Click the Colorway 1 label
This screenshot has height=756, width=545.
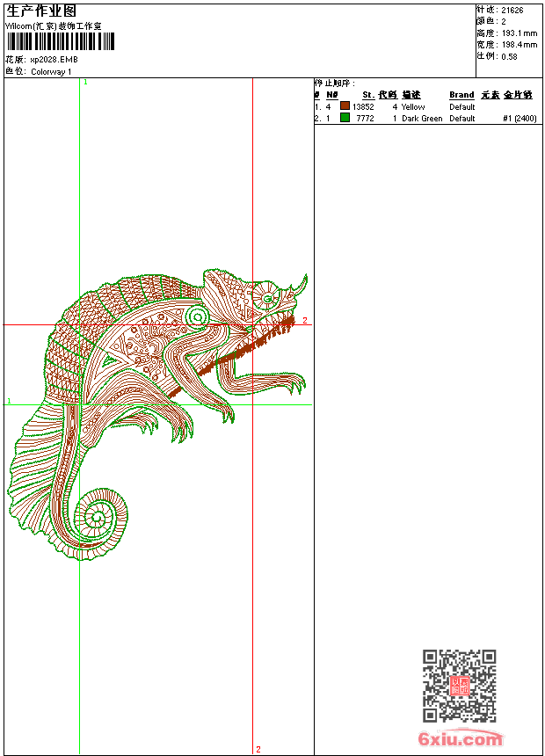click(x=51, y=71)
